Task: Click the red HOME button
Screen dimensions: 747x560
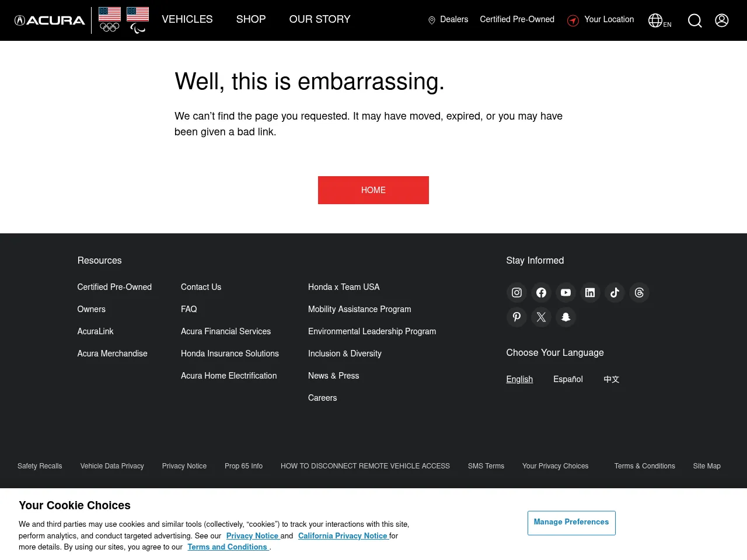Action: coord(373,190)
